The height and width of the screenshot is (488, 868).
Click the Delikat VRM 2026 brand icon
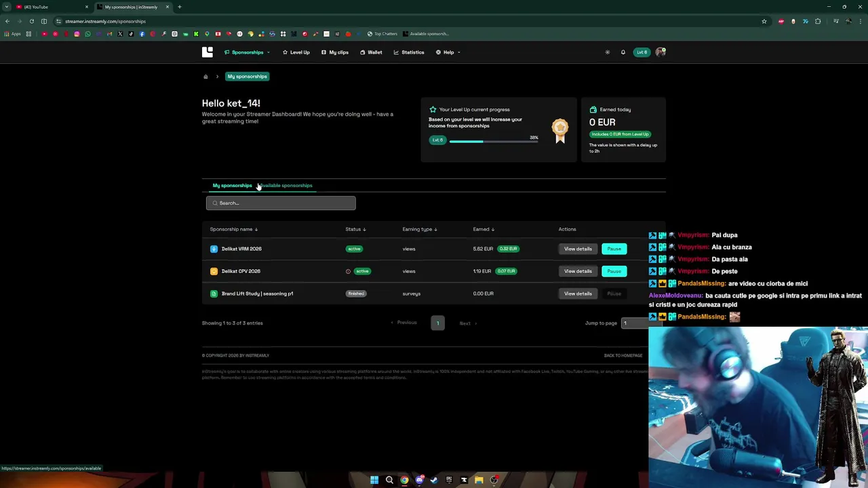pos(214,249)
